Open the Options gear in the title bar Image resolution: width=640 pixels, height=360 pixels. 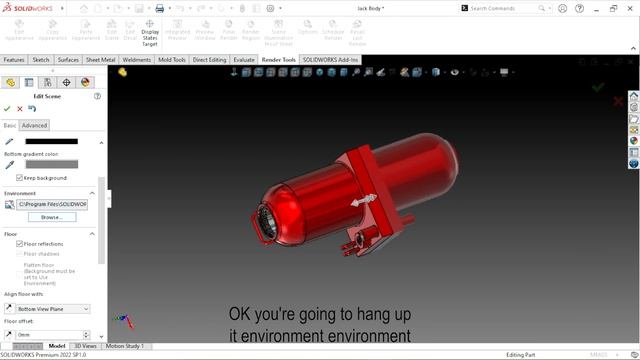pos(270,8)
